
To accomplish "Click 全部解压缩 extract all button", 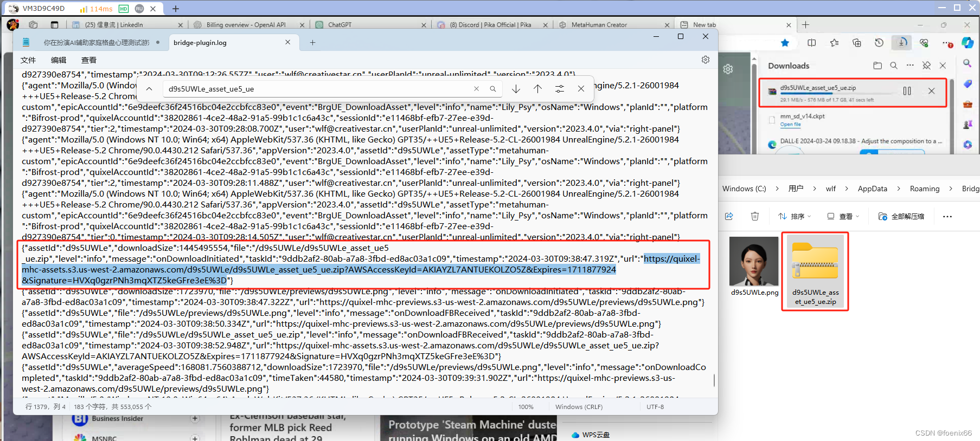I will 901,216.
